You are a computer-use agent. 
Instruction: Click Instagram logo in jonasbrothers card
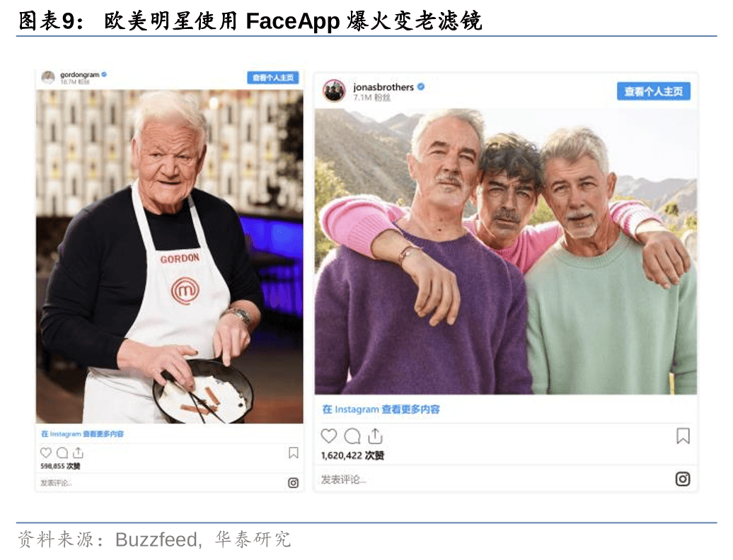coord(682,479)
